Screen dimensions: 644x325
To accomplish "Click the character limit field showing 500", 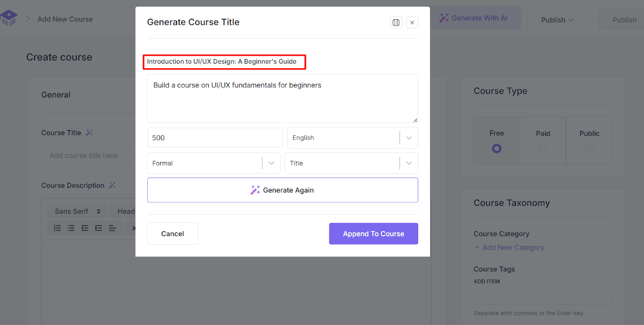I will (215, 138).
